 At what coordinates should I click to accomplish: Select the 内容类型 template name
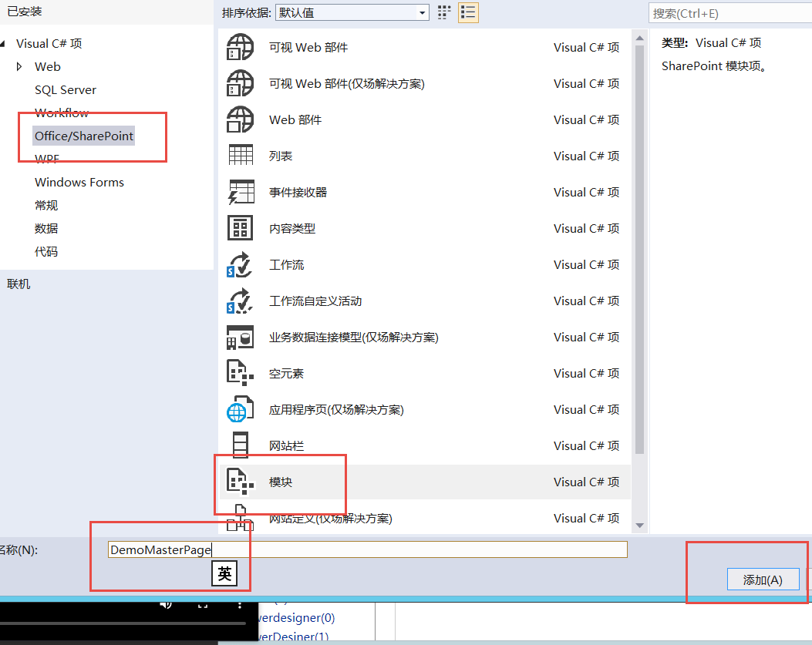tap(292, 228)
